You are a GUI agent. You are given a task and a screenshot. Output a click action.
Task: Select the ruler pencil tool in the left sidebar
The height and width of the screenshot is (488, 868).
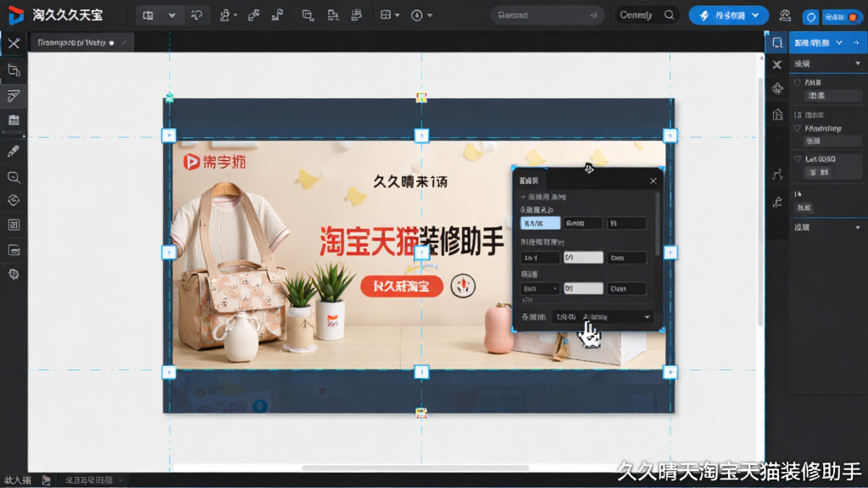[x=14, y=96]
